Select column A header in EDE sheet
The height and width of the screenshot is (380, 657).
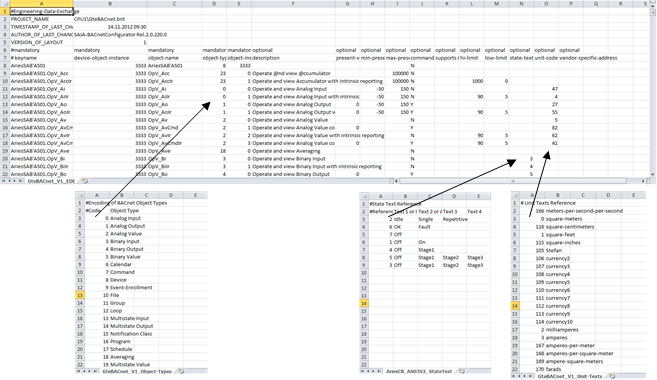point(41,3)
